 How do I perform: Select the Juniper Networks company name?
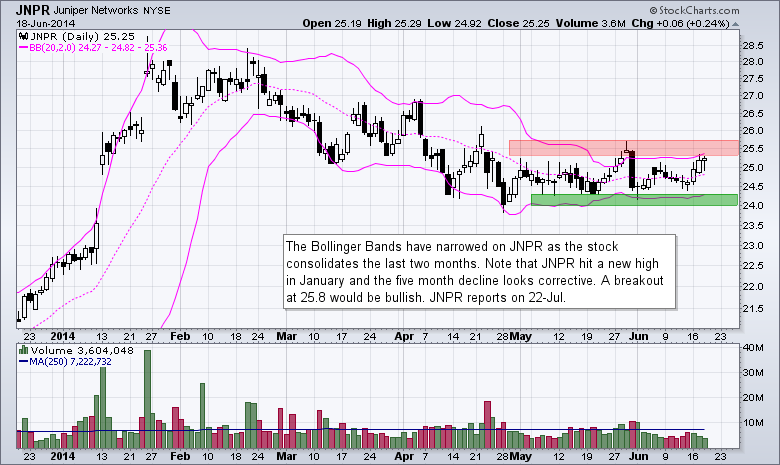click(x=97, y=10)
